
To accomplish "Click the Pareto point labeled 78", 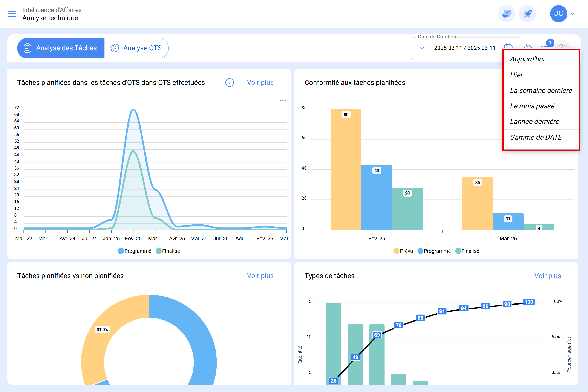I will 398,325.
